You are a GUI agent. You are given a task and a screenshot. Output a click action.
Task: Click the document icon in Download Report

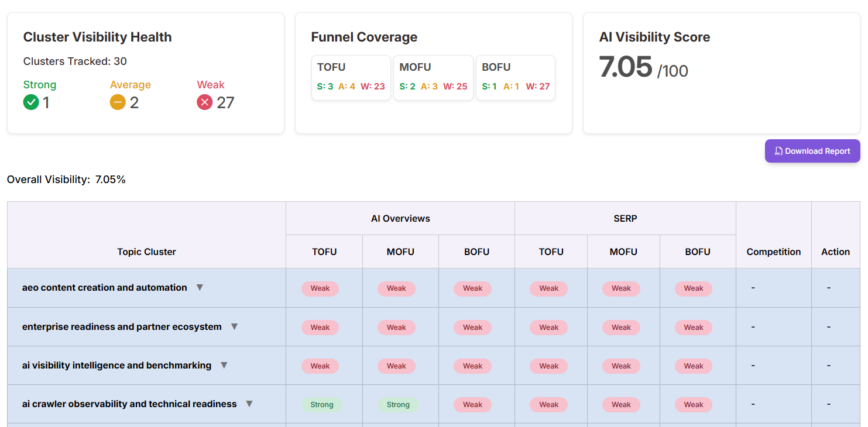coord(778,151)
